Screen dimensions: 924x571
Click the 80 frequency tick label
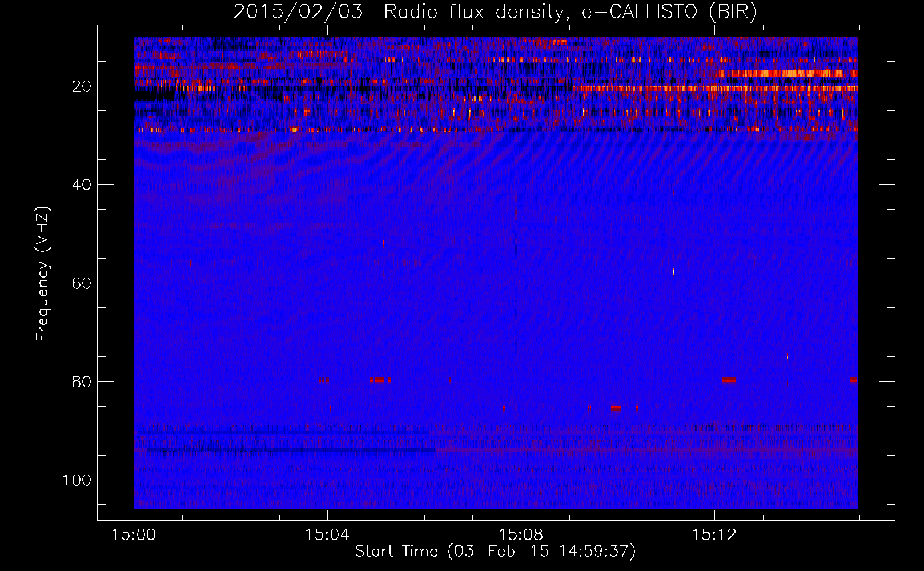click(82, 382)
